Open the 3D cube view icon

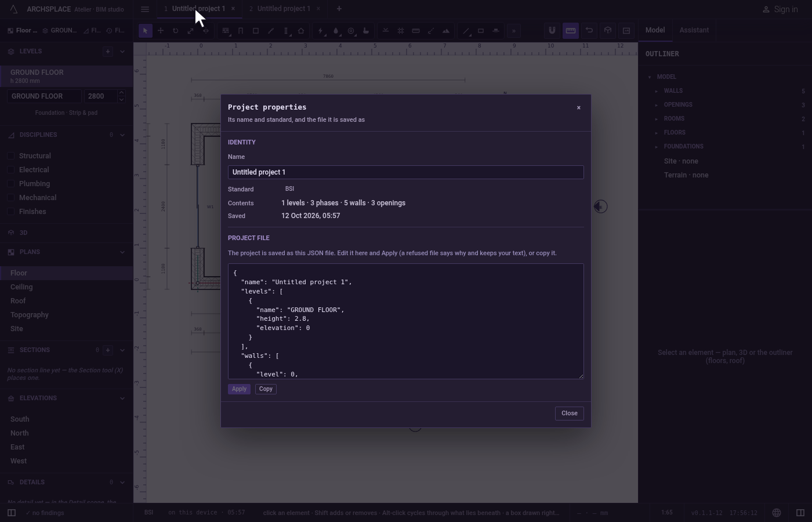tap(608, 31)
